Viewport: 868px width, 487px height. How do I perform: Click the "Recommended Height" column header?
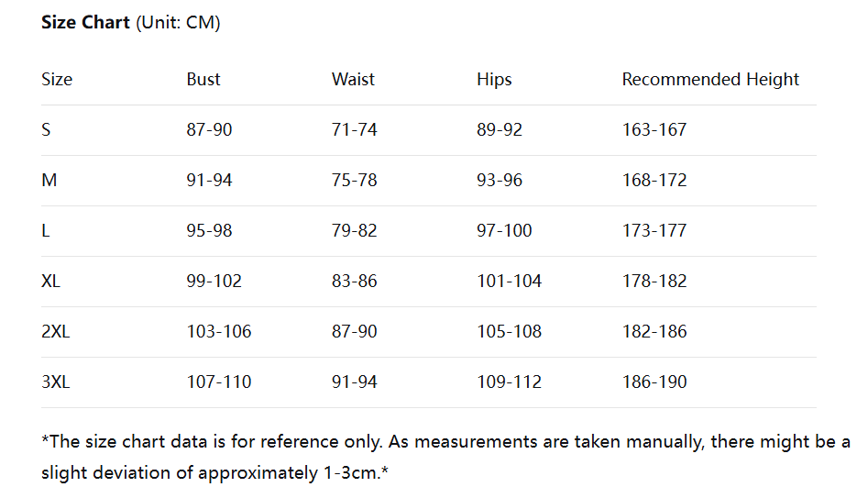pyautogui.click(x=710, y=80)
